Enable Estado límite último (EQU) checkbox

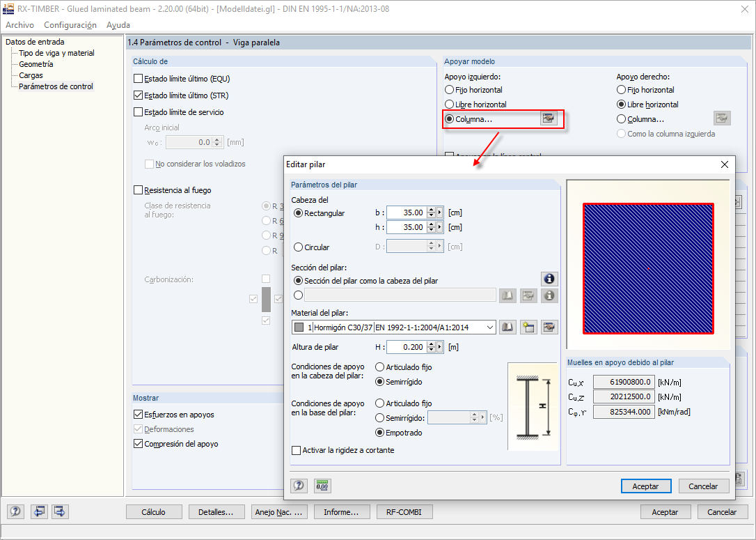point(139,79)
